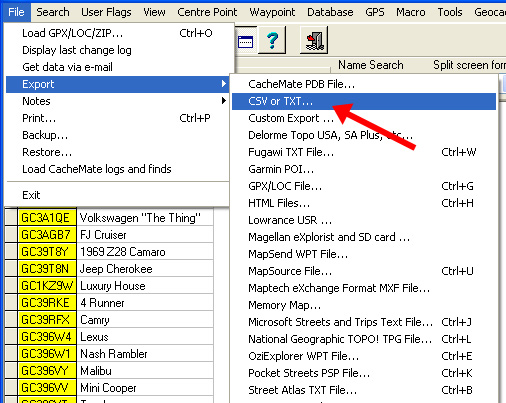
Task: Select HTML Files export
Action: (364, 203)
